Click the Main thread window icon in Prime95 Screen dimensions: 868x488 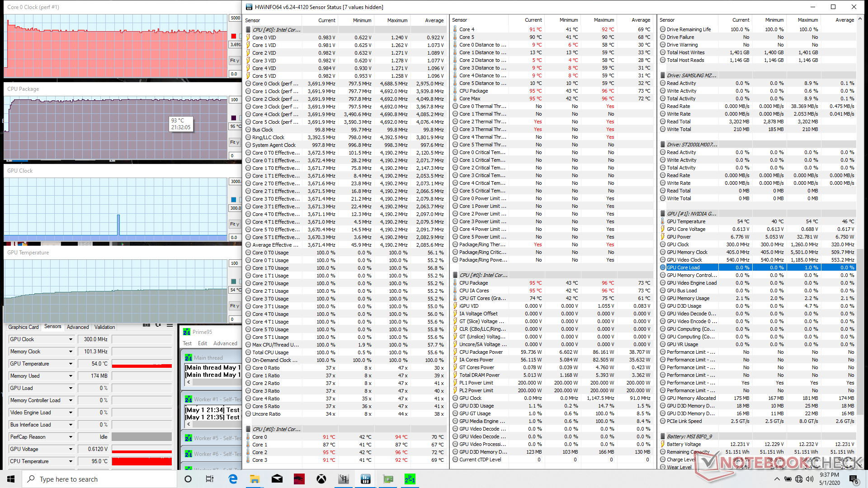tap(189, 357)
